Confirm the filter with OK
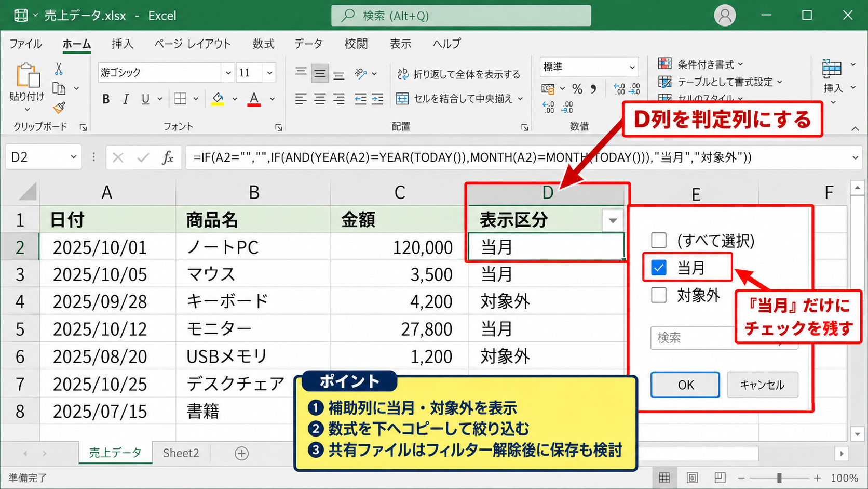Image resolution: width=868 pixels, height=489 pixels. (685, 385)
